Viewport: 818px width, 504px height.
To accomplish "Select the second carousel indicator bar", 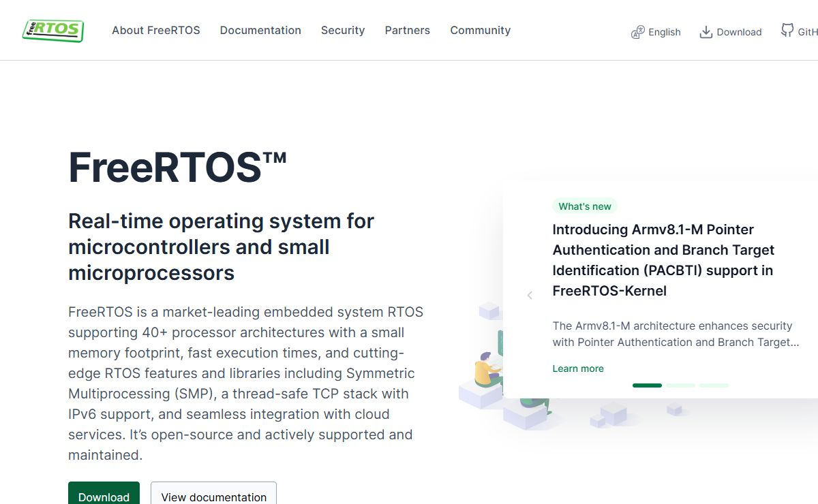I will tap(680, 385).
